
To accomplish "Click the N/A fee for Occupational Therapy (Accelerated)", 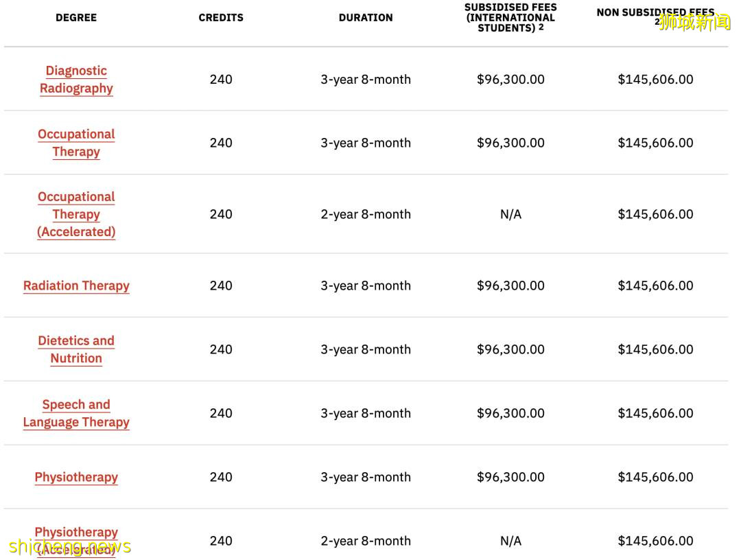I will tap(510, 215).
